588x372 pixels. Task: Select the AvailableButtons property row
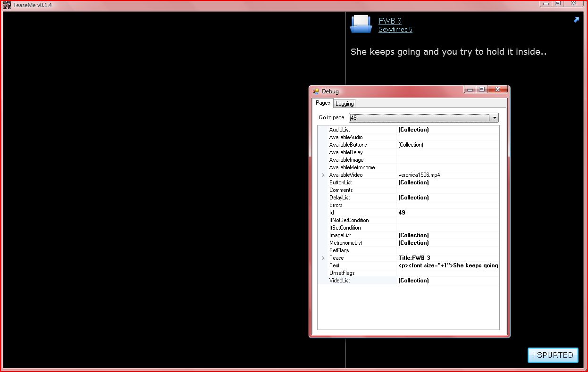(408, 145)
